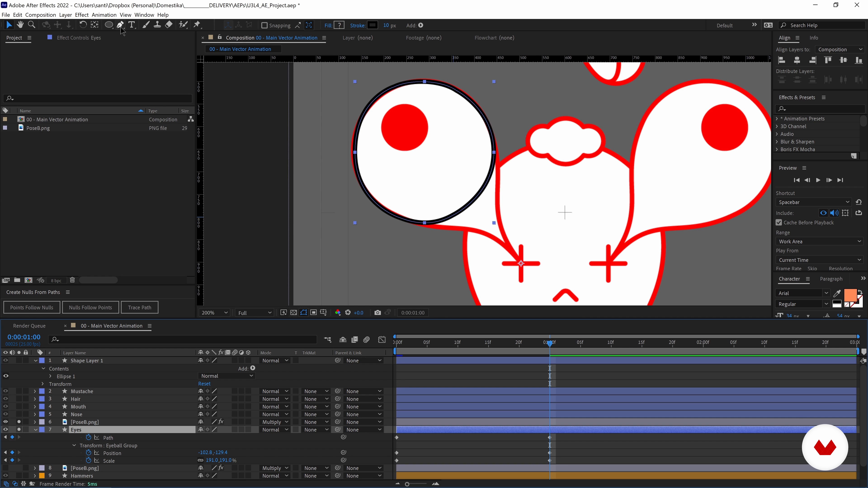Enable the Snapping checkbox
868x488 pixels.
pyautogui.click(x=264, y=25)
